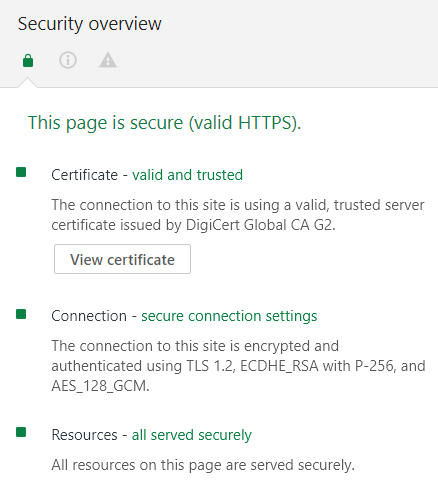Click the Security overview heading

point(89,24)
